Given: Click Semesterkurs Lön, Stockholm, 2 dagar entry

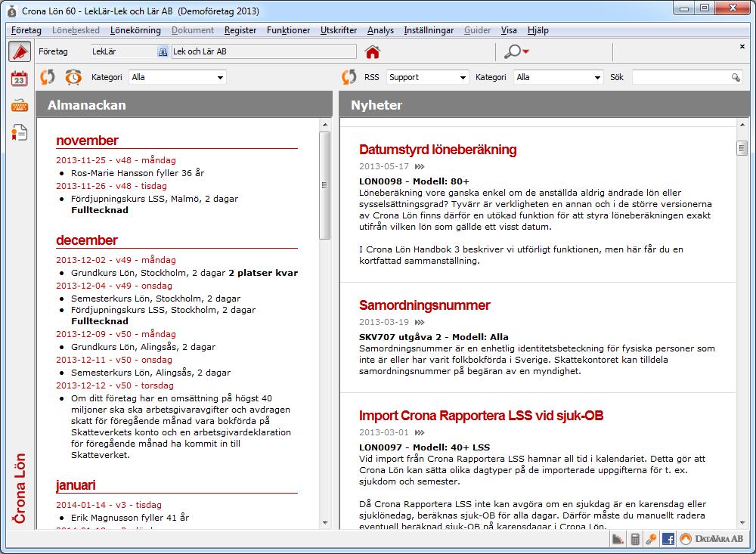Looking at the screenshot, I should tap(156, 299).
